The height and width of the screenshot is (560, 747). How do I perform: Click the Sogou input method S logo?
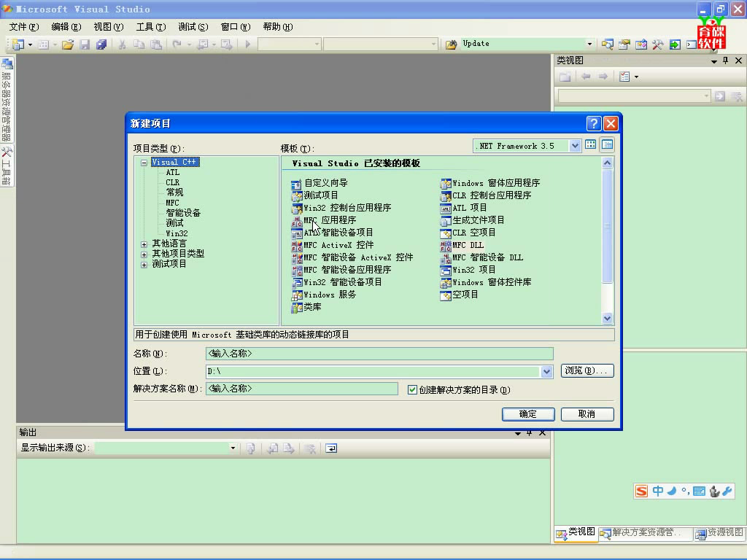pyautogui.click(x=642, y=491)
